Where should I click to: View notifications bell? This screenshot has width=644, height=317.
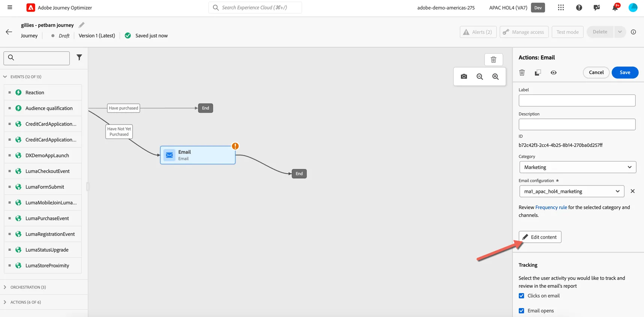pos(615,7)
